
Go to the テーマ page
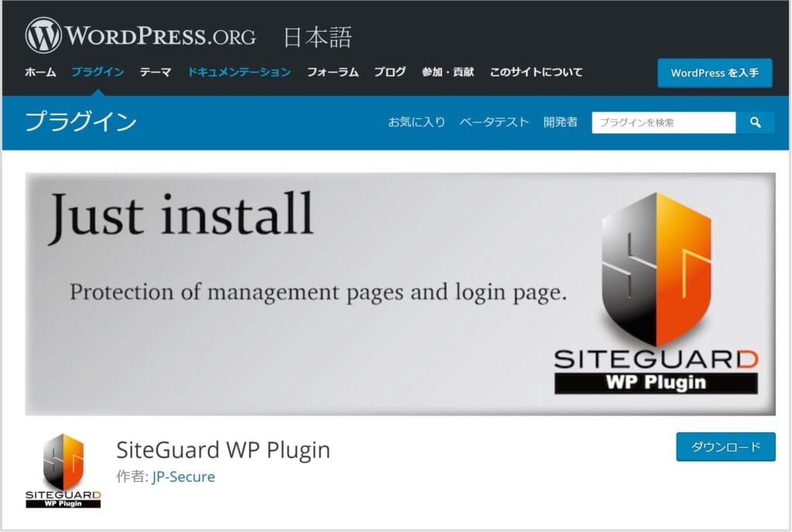coord(155,72)
